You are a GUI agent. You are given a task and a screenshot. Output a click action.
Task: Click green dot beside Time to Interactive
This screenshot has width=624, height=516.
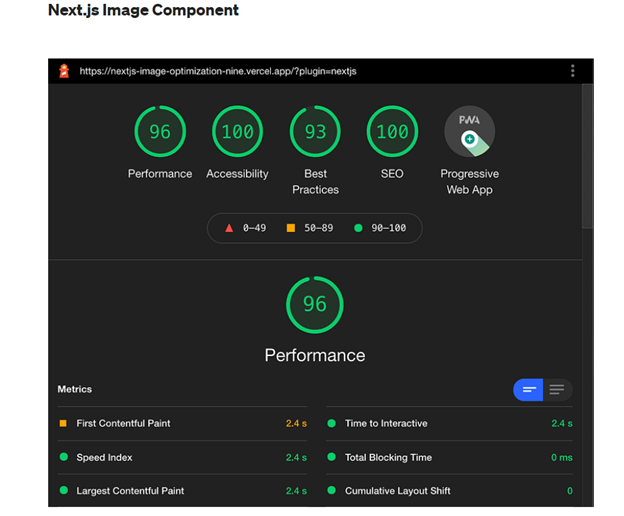pos(332,423)
